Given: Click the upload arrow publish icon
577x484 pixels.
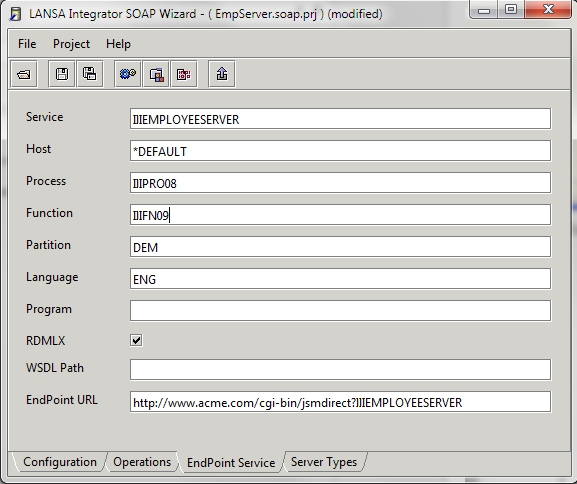Looking at the screenshot, I should (x=222, y=74).
